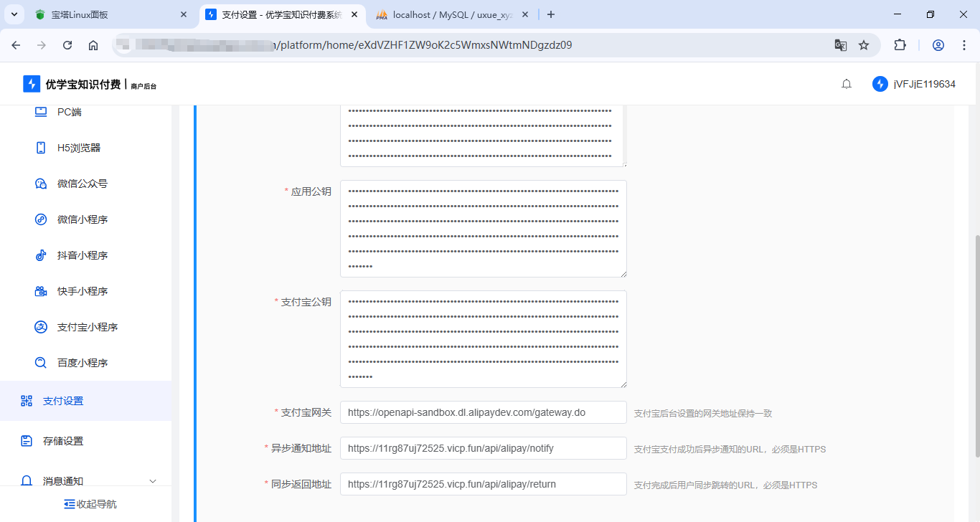Viewport: 980px width, 522px height.
Task: Open user account jVFJjE119634 menu
Action: click(x=914, y=84)
